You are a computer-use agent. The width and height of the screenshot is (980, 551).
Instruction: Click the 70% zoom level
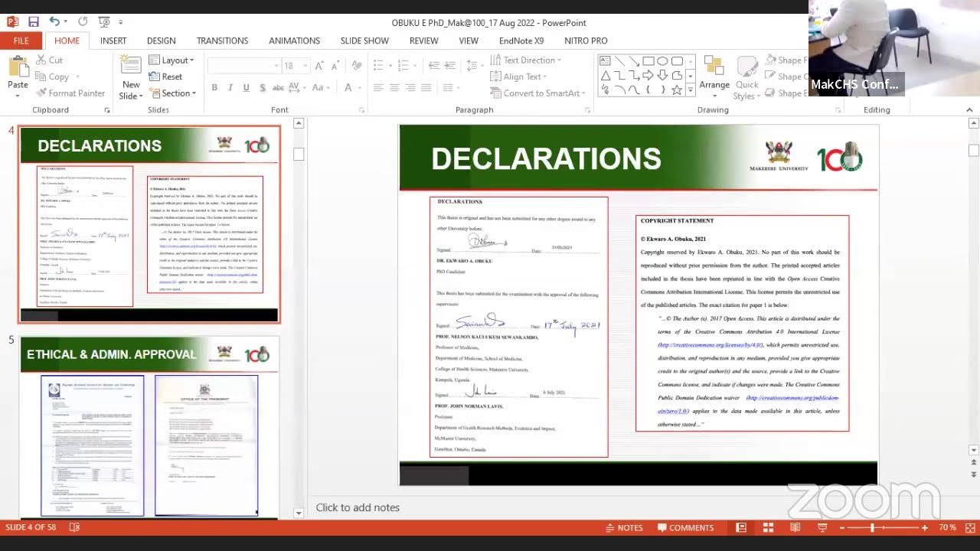coord(947,527)
